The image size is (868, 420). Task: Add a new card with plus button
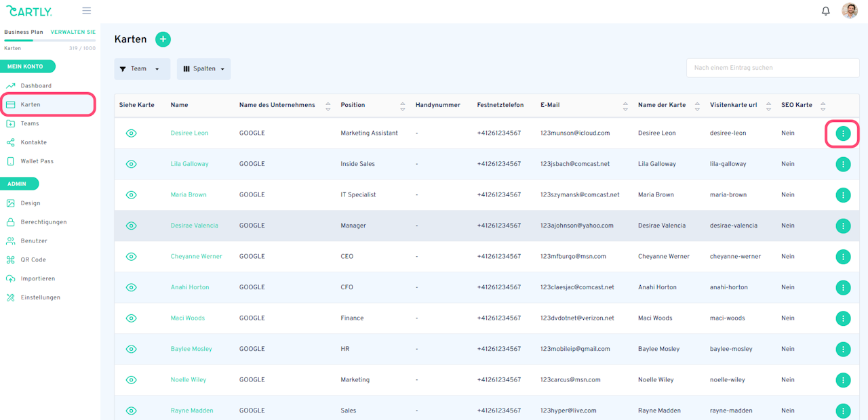[163, 39]
